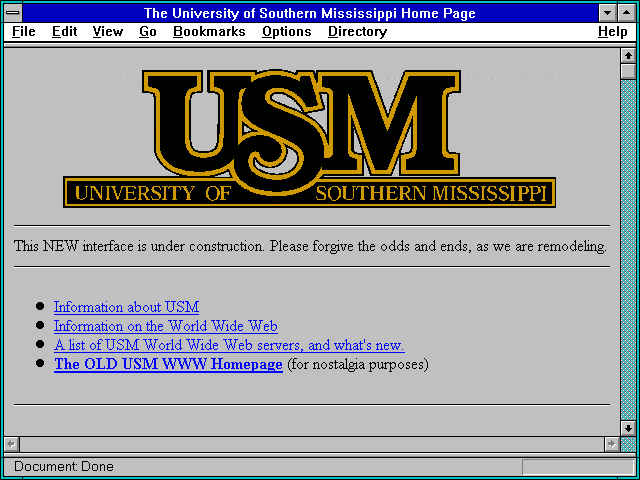Open the Bookmarks menu
Viewport: 640px width, 480px height.
[209, 32]
